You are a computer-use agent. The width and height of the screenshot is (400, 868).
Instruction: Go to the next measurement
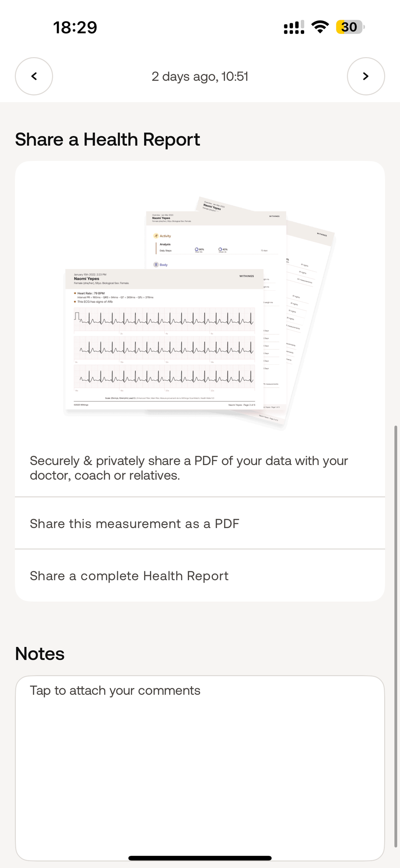(x=365, y=76)
